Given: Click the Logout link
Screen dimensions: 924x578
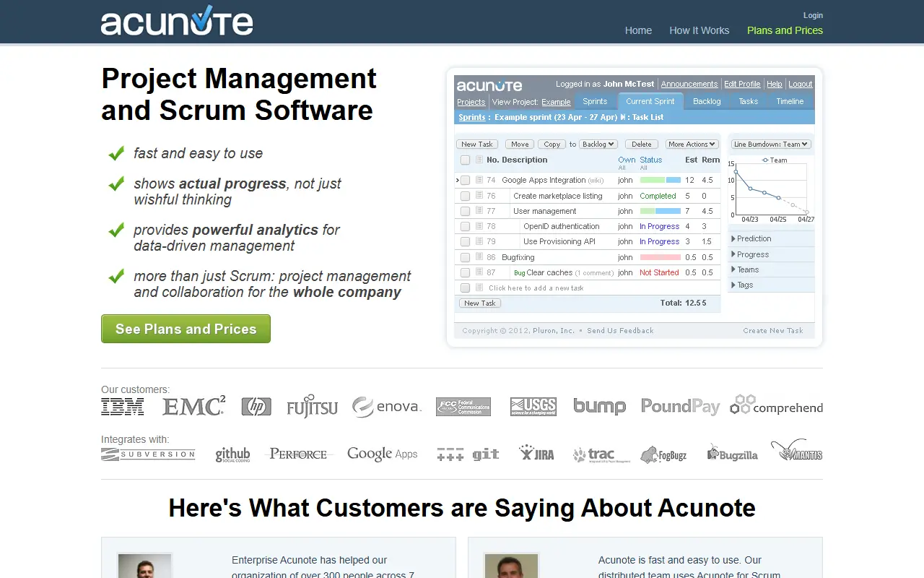Looking at the screenshot, I should 801,84.
